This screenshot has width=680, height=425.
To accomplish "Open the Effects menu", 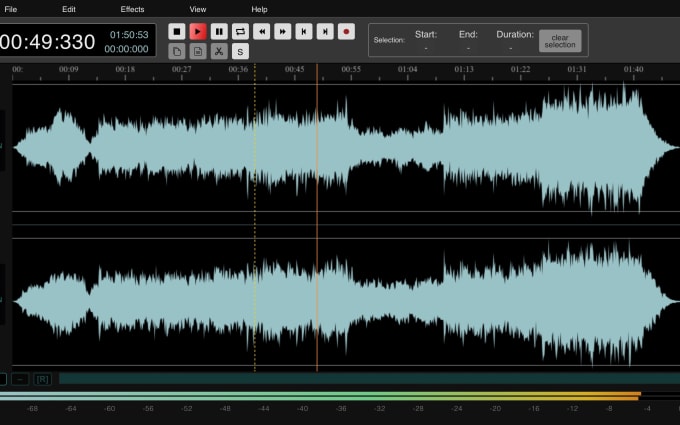I will (x=132, y=9).
